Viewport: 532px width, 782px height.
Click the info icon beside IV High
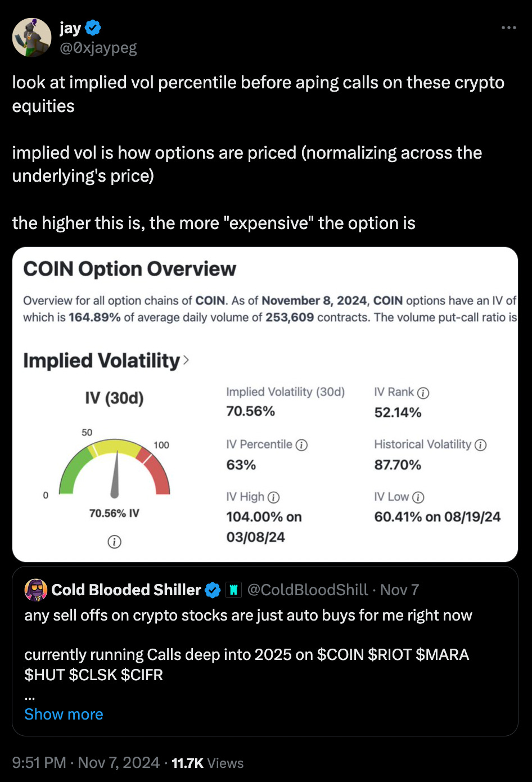[273, 497]
